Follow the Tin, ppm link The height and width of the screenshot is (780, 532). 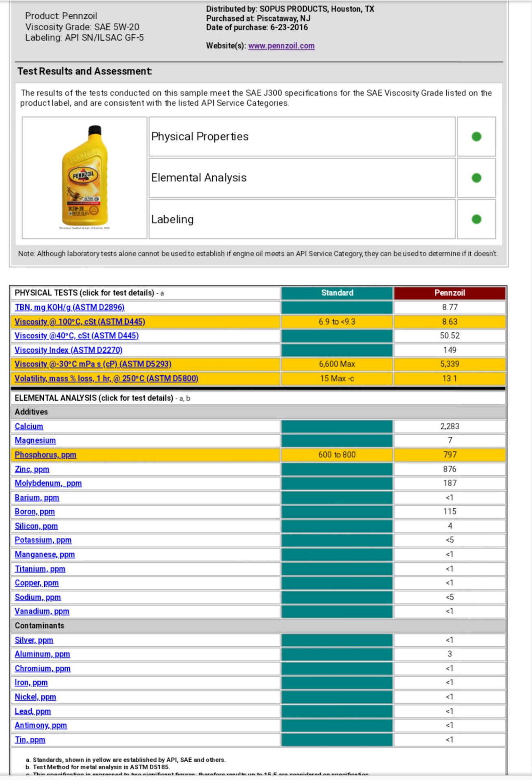(x=30, y=740)
